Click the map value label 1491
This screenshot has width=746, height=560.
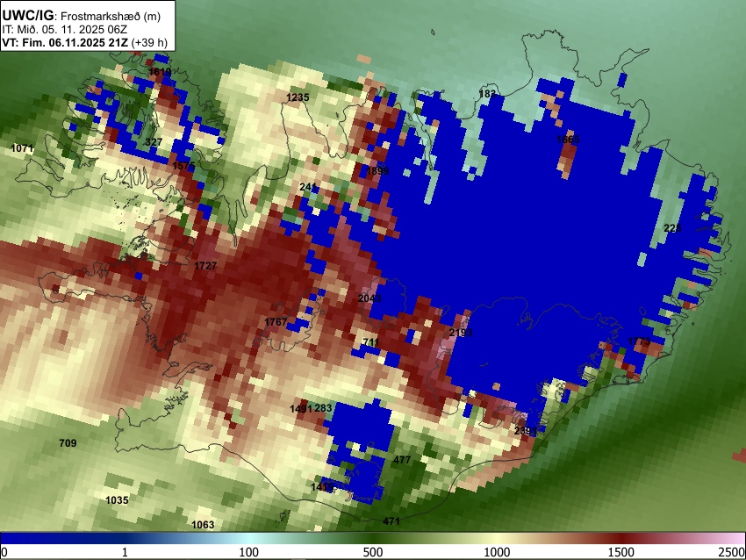click(x=301, y=409)
